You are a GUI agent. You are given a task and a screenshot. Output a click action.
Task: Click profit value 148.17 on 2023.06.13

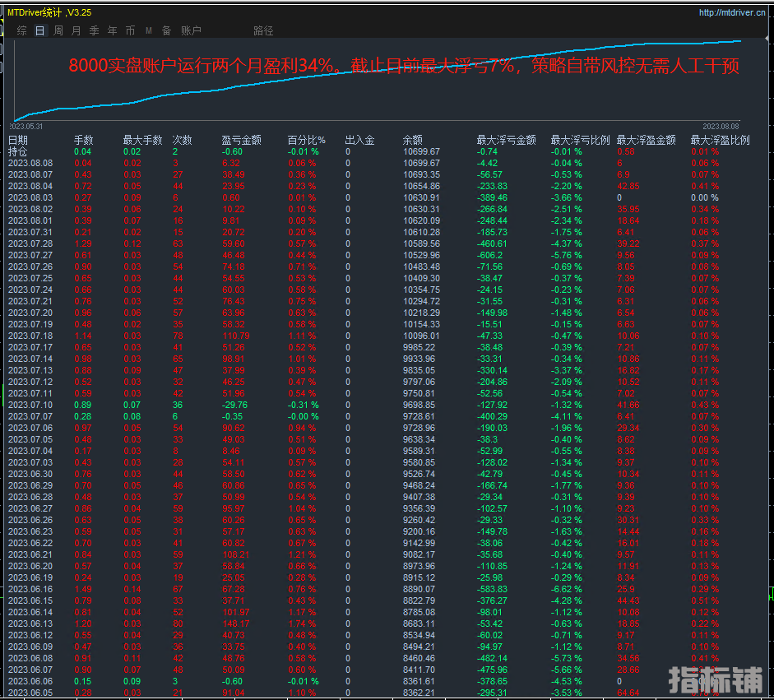pyautogui.click(x=236, y=624)
